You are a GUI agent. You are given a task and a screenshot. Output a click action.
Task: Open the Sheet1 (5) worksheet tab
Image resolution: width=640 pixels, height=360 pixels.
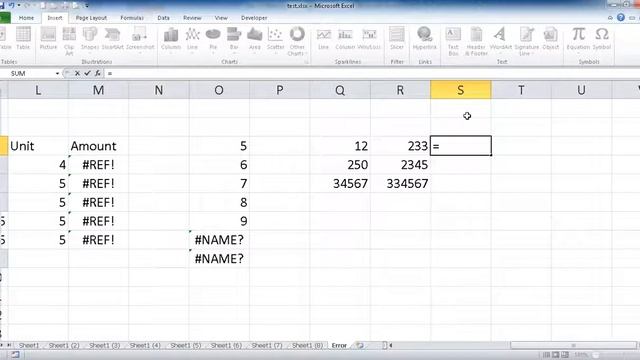[x=186, y=345]
